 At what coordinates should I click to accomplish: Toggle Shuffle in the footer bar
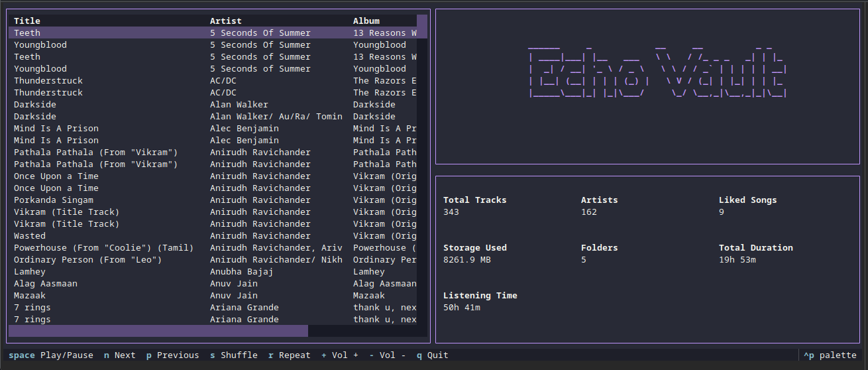pyautogui.click(x=234, y=355)
